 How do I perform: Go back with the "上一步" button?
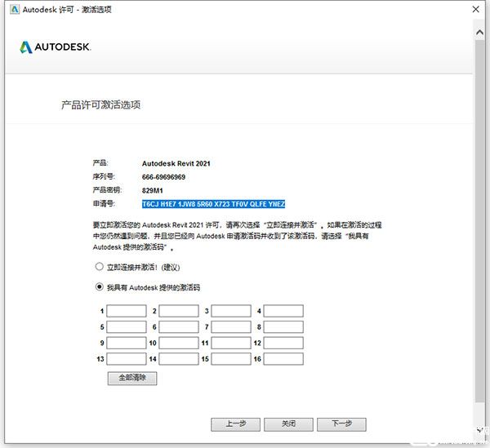235,424
